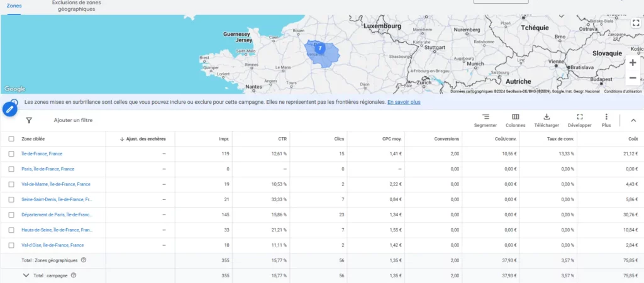Click the filter funnel icon
This screenshot has height=283, width=644.
29,120
